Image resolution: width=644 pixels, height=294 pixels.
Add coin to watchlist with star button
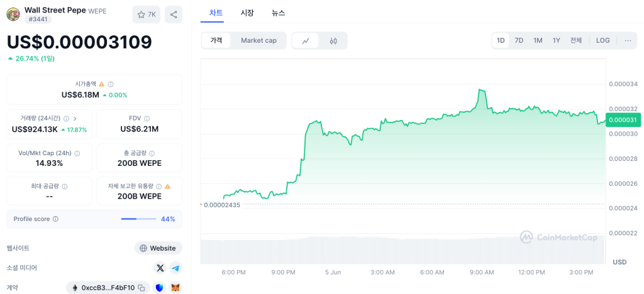pos(146,14)
